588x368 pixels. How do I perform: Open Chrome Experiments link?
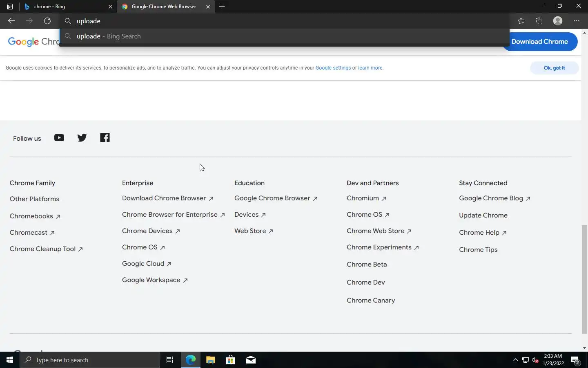coord(383,247)
